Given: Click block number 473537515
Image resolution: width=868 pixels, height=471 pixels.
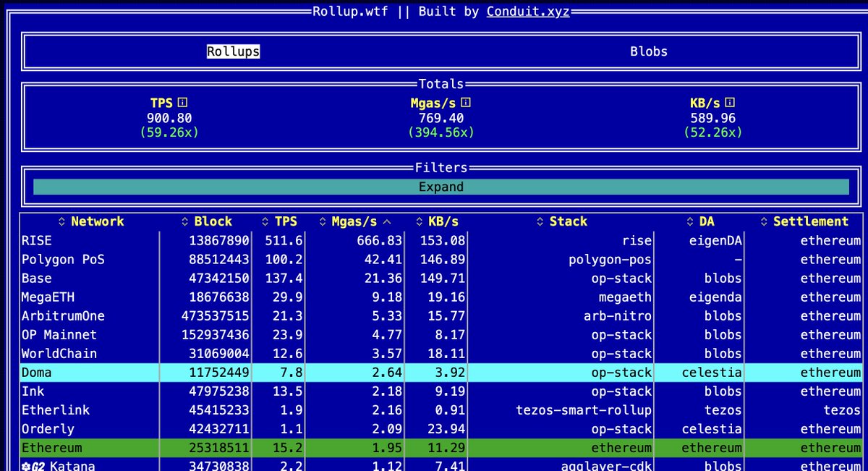Looking at the screenshot, I should [216, 316].
